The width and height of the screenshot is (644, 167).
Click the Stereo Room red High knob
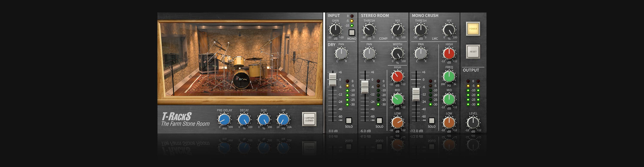click(397, 76)
